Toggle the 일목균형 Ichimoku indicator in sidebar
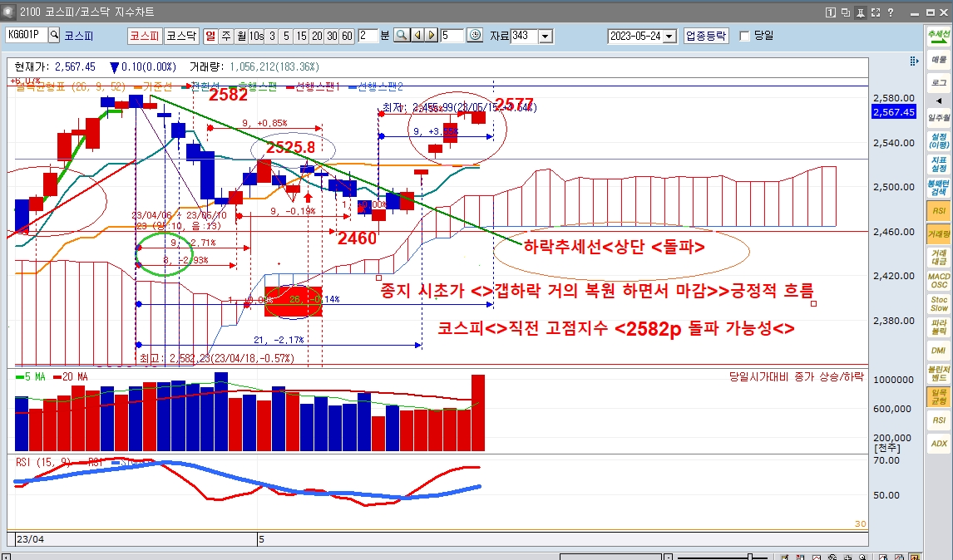This screenshot has height=560, width=953. (939, 396)
